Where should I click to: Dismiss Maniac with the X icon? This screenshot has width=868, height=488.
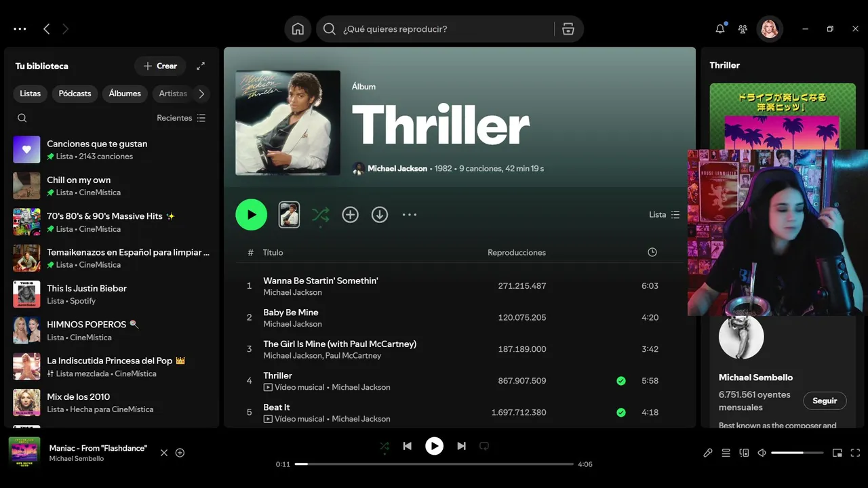(163, 453)
